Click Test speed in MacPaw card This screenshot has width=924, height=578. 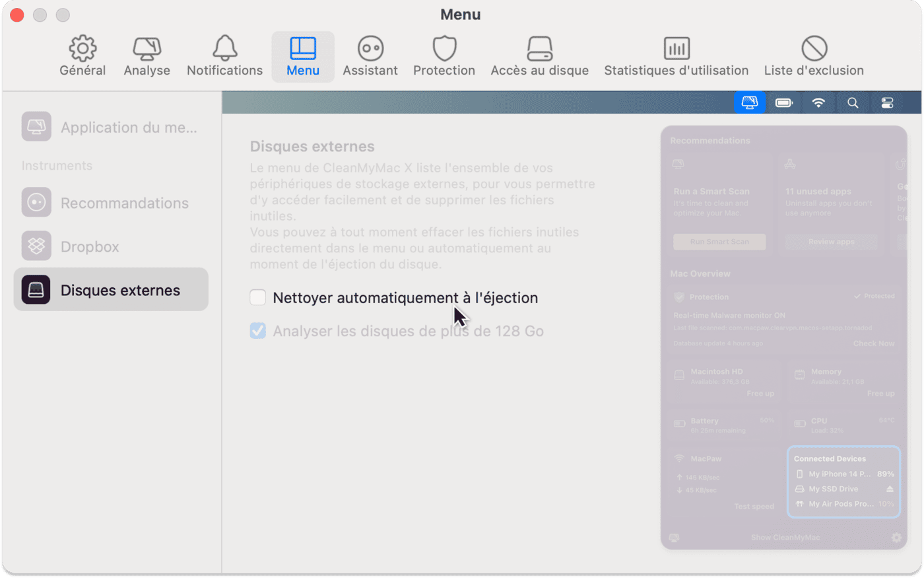tap(754, 507)
